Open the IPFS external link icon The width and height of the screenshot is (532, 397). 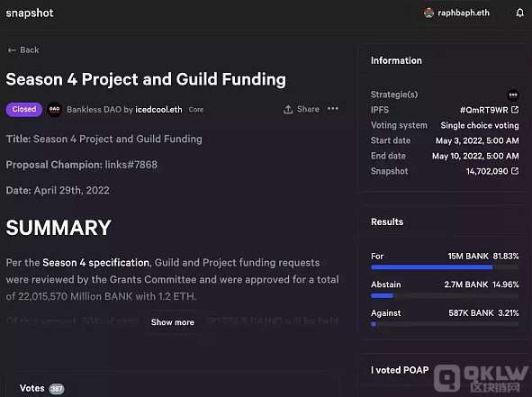click(x=515, y=110)
